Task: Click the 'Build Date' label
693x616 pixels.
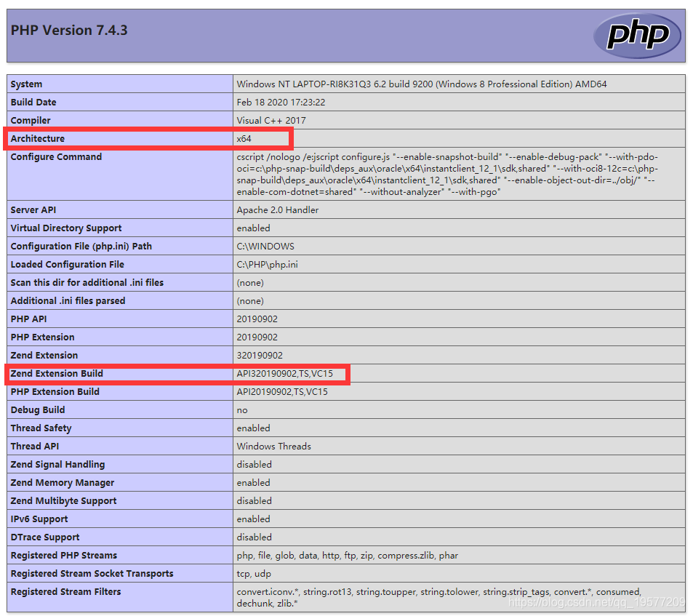Action: (33, 102)
